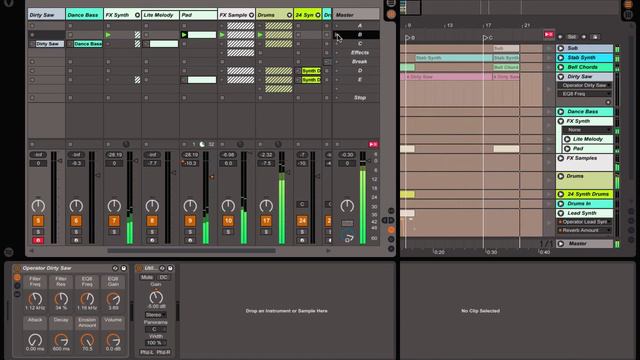The image size is (640, 360).
Task: Open the Stereo mode dropdown in Utility
Action: pyautogui.click(x=156, y=315)
